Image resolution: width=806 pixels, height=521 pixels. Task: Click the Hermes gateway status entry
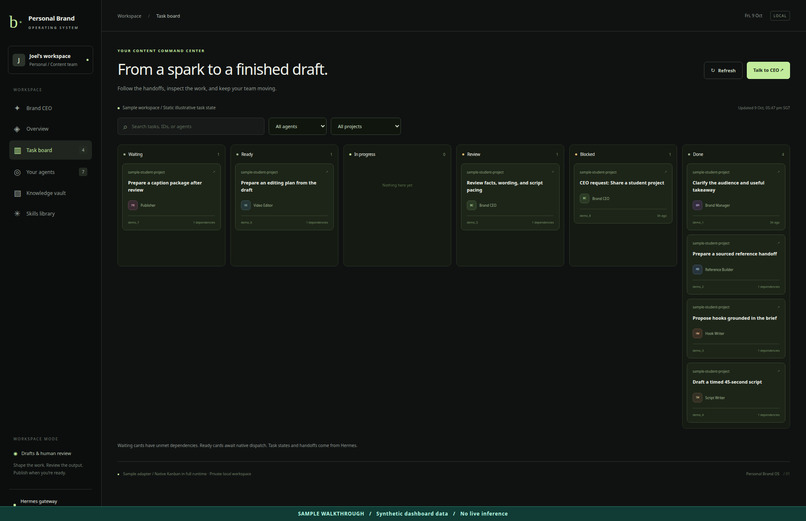click(x=39, y=501)
